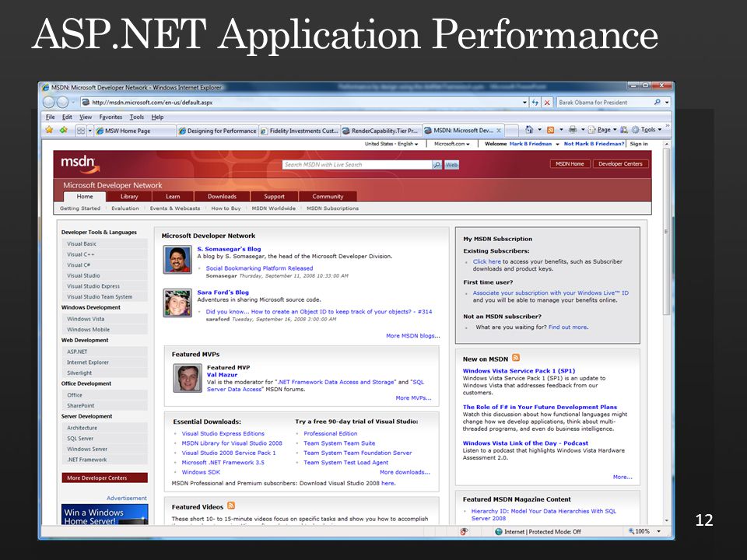This screenshot has height=560, width=747.
Task: Close the MSDN: Microsoft Dev tab
Action: click(499, 131)
